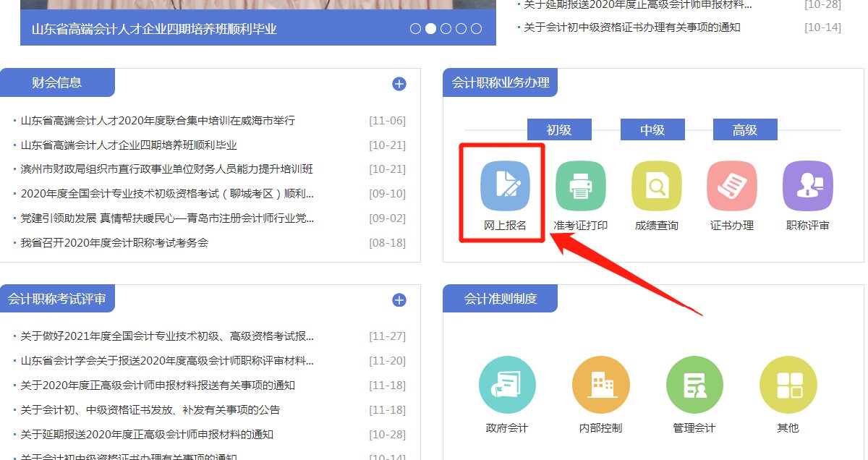The image size is (868, 460).
Task: Open the 滨州市财政局 training news link
Action: pyautogui.click(x=167, y=169)
